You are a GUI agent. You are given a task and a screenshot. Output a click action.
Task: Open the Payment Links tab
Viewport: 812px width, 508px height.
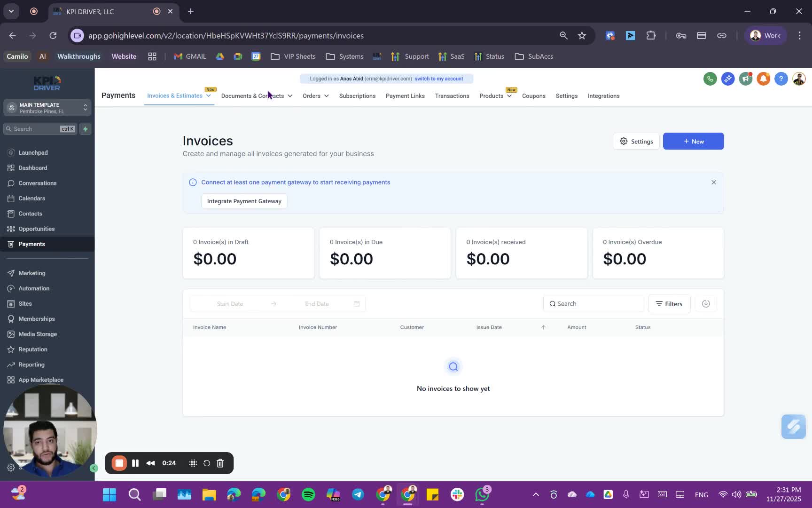405,95
